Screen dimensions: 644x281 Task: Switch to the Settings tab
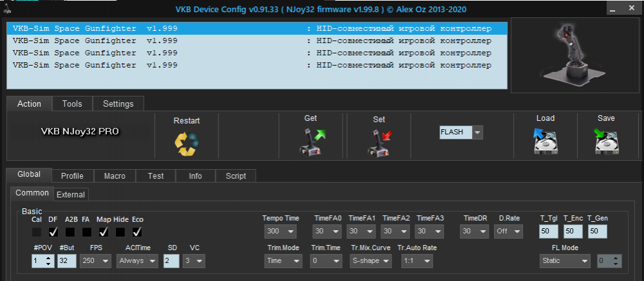click(118, 104)
